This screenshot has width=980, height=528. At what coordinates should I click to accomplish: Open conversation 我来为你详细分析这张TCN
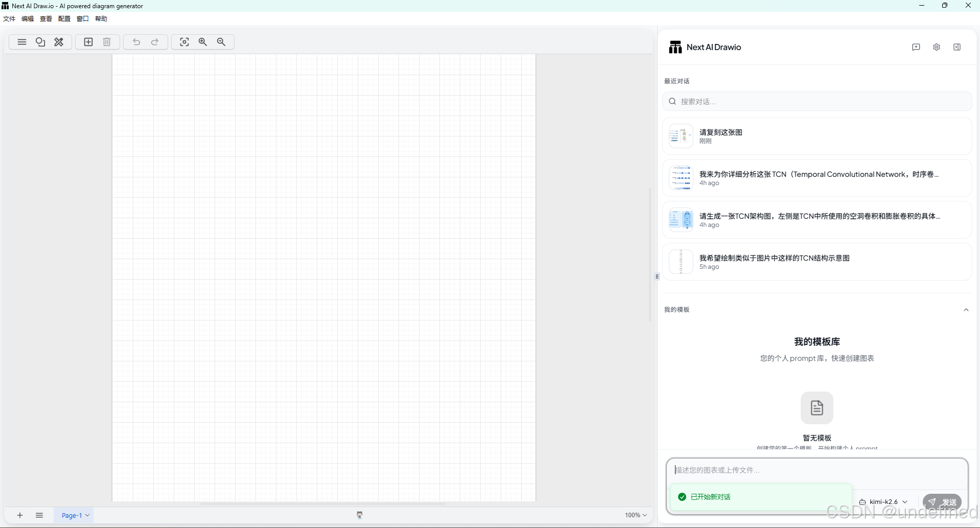(x=817, y=178)
